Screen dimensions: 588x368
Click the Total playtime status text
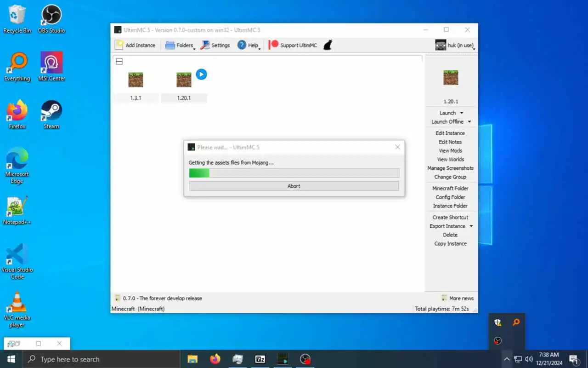pos(442,309)
